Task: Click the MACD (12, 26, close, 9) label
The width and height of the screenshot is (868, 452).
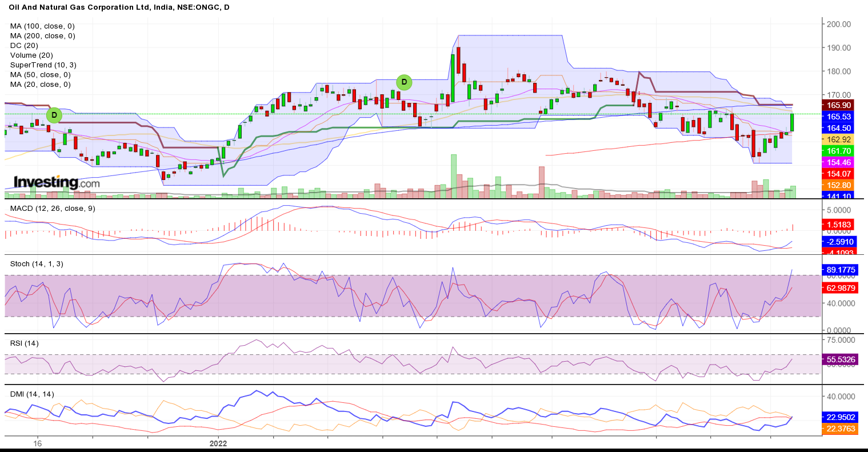Action: pos(53,209)
